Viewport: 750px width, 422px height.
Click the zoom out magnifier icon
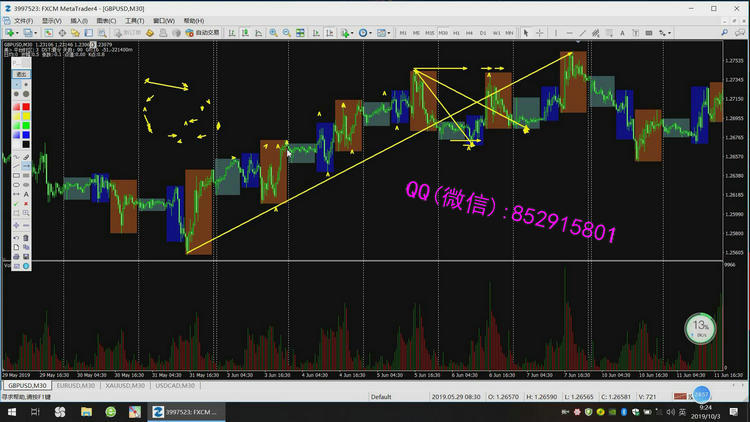(287, 33)
